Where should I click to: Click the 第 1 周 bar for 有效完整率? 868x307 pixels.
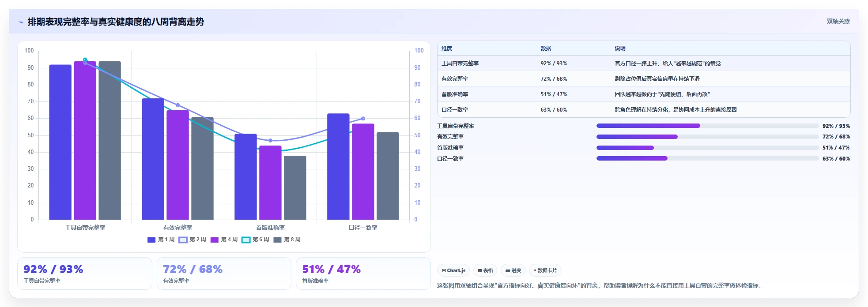153,159
